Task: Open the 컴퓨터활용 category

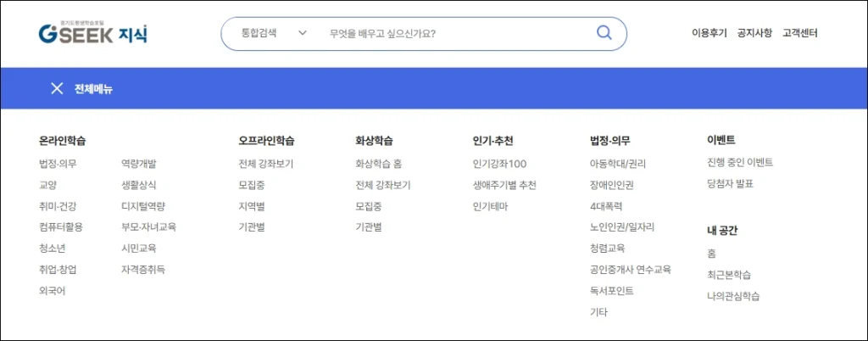Action: pos(61,226)
